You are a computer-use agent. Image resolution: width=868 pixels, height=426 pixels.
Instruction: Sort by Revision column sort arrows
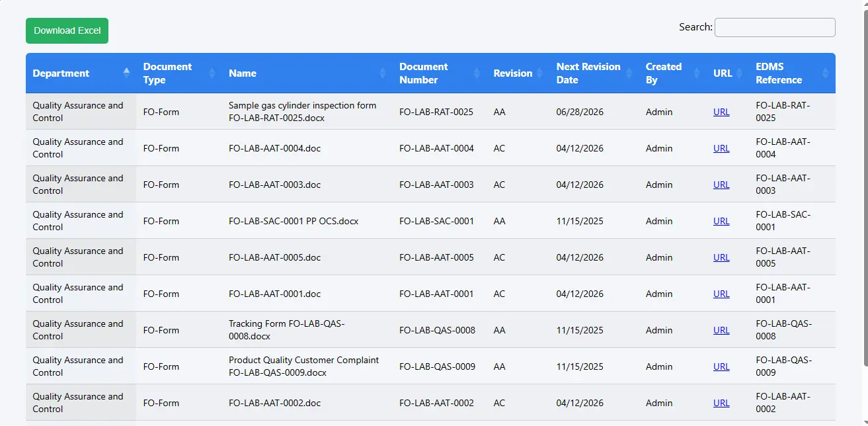[x=539, y=73]
